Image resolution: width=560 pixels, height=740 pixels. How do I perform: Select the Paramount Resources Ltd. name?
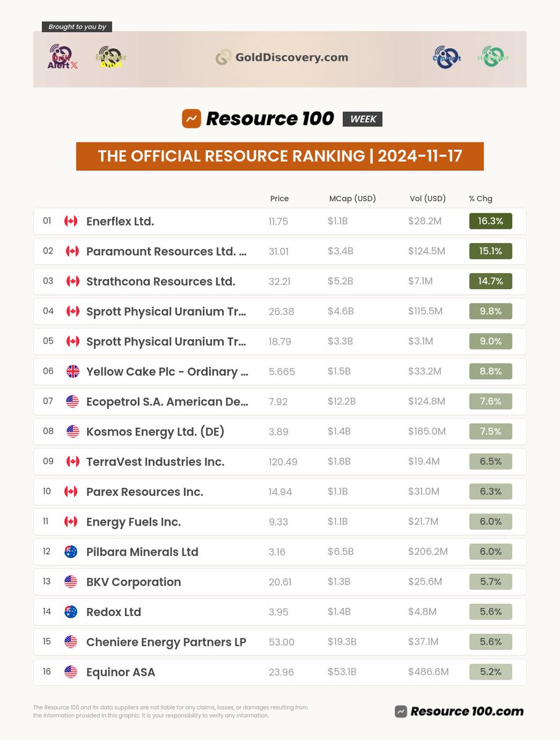[167, 252]
